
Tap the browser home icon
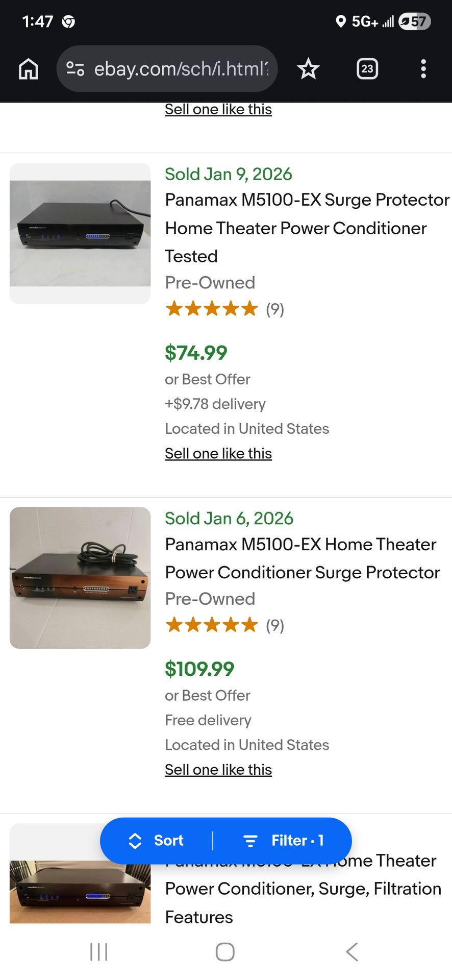coord(29,69)
